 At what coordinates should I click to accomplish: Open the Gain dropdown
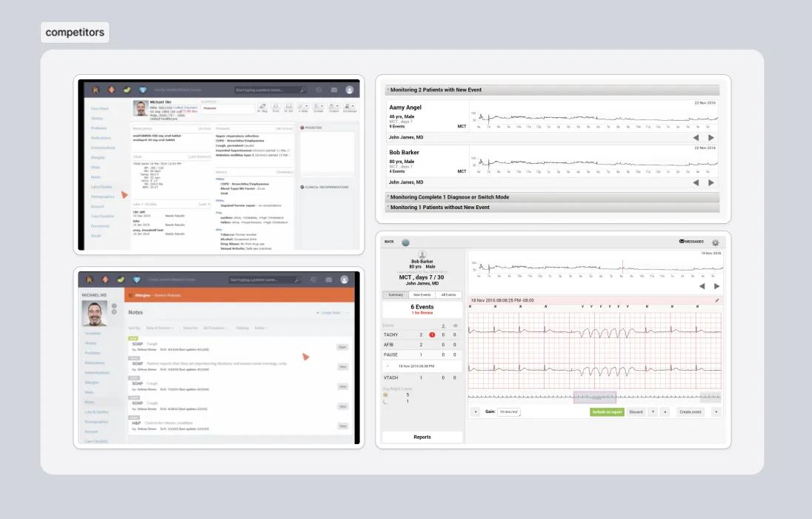click(509, 411)
